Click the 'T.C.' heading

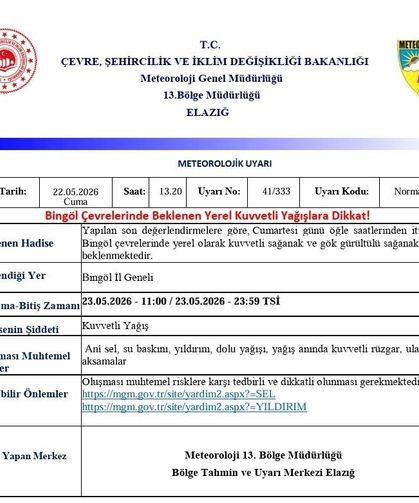click(x=210, y=45)
